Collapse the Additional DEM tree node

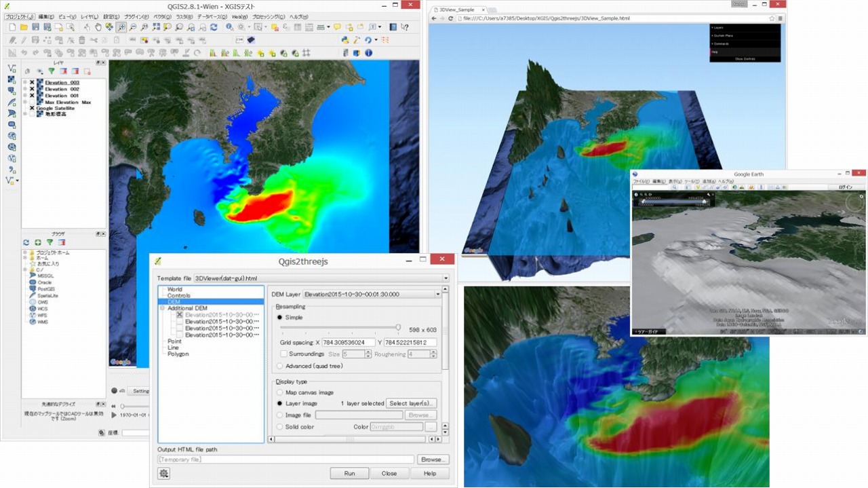coord(163,309)
